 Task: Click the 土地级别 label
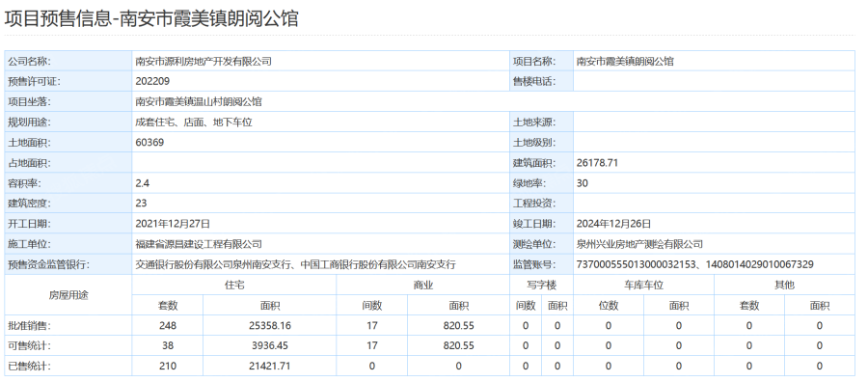coord(534,143)
